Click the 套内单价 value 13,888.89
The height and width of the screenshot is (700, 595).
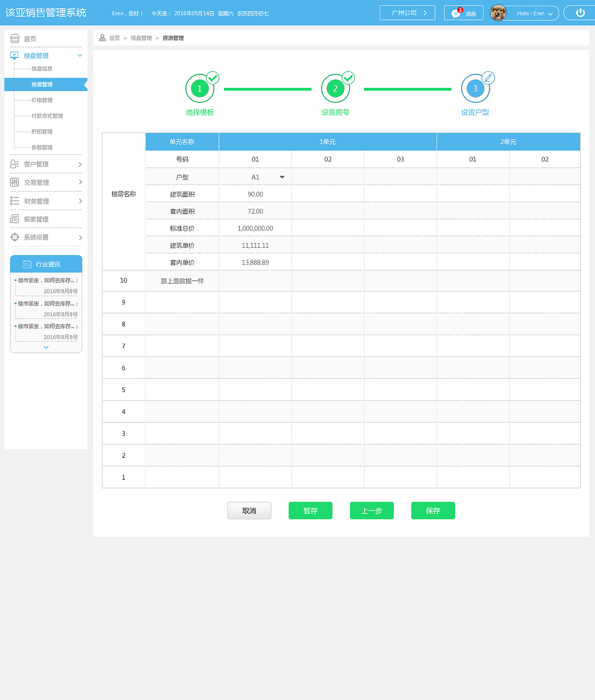click(x=255, y=263)
